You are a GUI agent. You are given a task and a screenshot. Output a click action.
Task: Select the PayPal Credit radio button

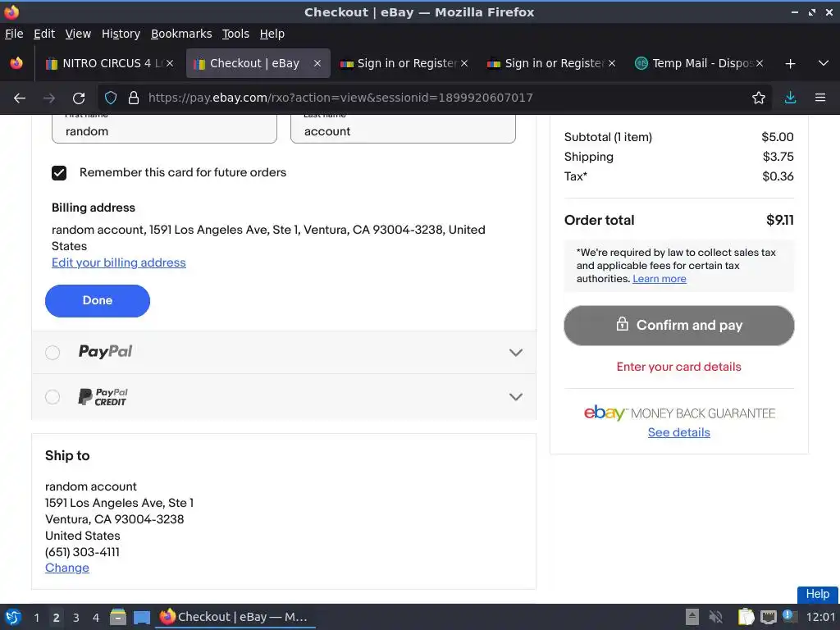pos(52,397)
